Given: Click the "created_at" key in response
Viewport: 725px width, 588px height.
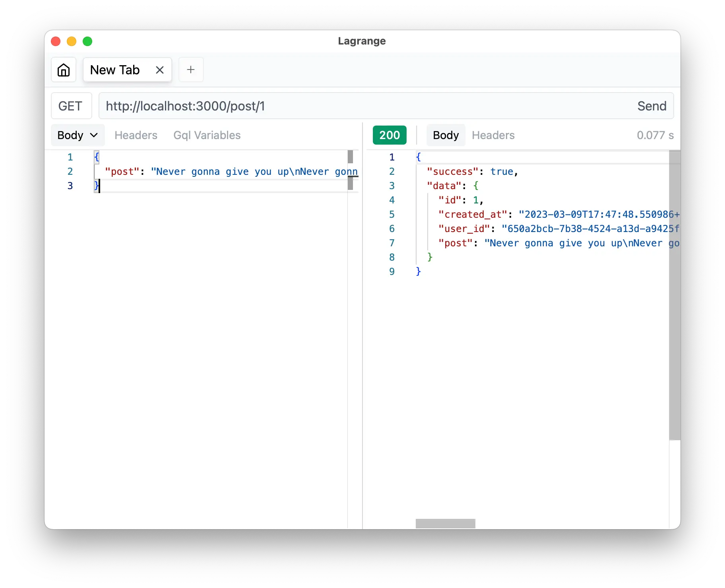Looking at the screenshot, I should coord(473,215).
